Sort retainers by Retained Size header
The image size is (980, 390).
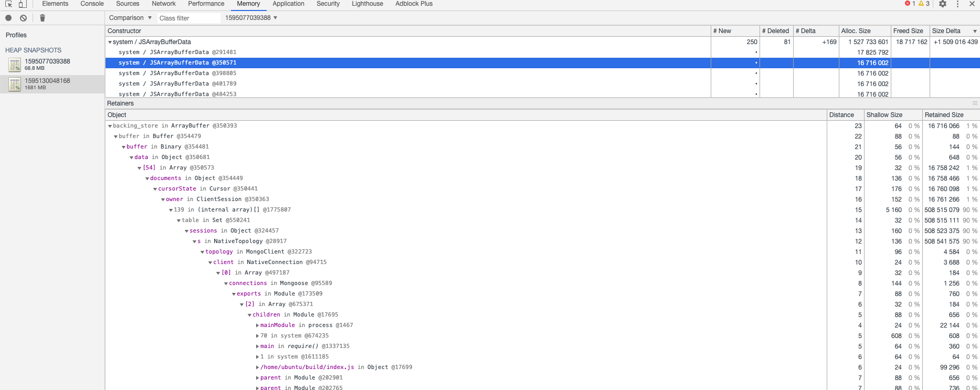[x=951, y=115]
